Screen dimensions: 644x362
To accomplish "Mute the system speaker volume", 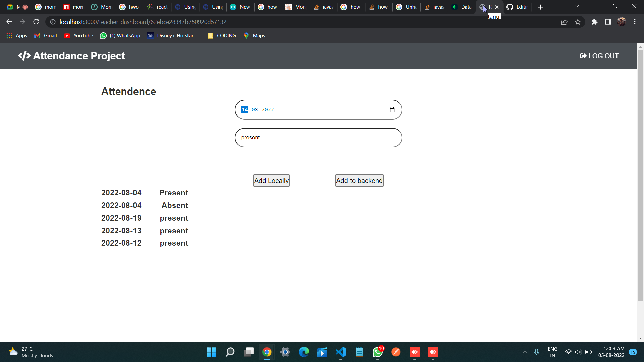I will (x=578, y=352).
